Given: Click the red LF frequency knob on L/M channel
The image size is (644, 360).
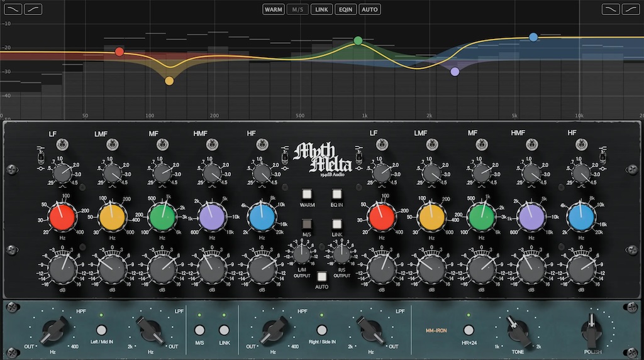Looking at the screenshot, I should 62,217.
